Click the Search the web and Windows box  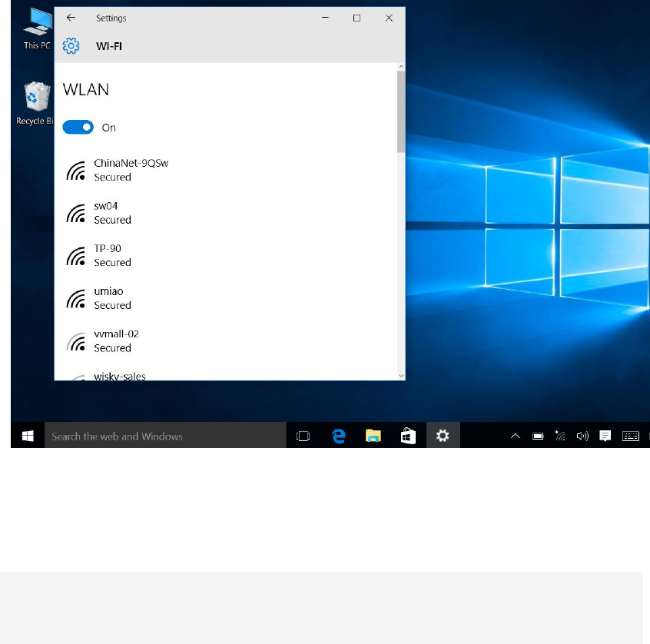point(165,436)
